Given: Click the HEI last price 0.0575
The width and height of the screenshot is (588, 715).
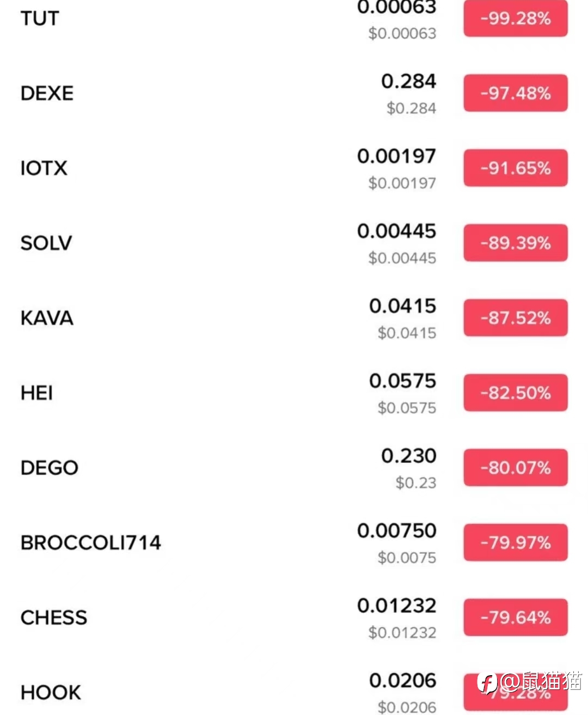Looking at the screenshot, I should 402,381.
